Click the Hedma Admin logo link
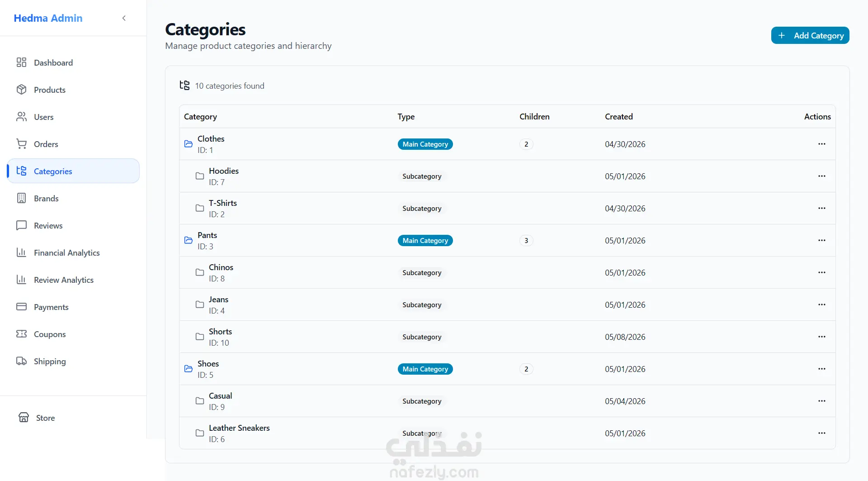 click(x=48, y=18)
